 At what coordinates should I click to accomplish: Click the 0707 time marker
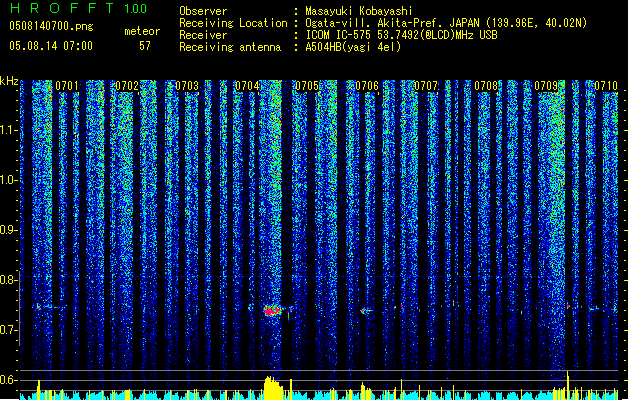coord(426,86)
